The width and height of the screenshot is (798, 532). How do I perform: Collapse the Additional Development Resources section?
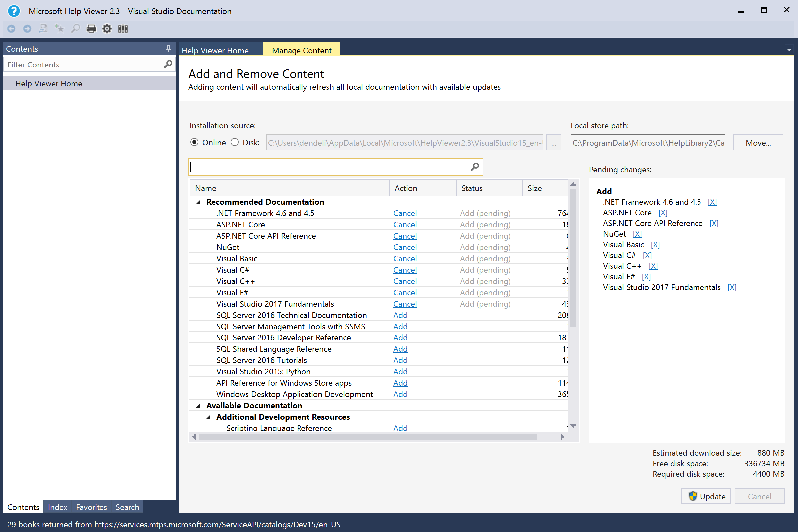pyautogui.click(x=209, y=417)
